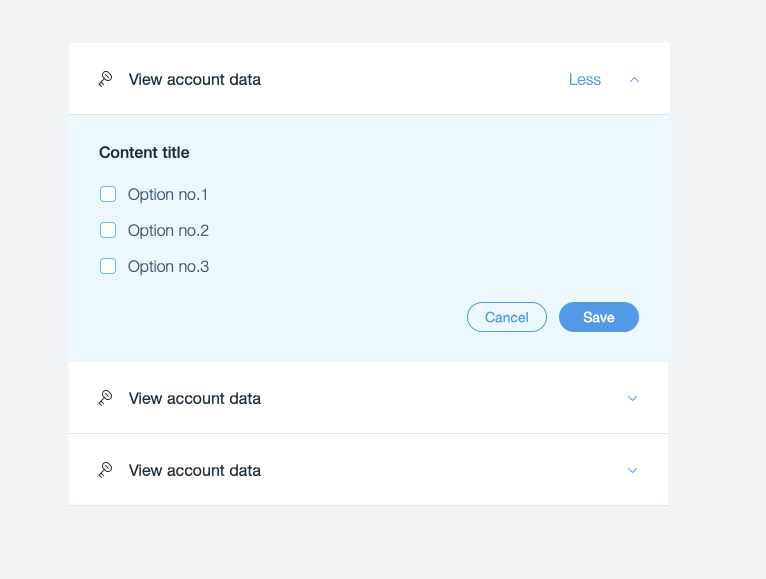Click the 'Option no.1' label text
This screenshot has height=579, width=766.
coord(168,194)
